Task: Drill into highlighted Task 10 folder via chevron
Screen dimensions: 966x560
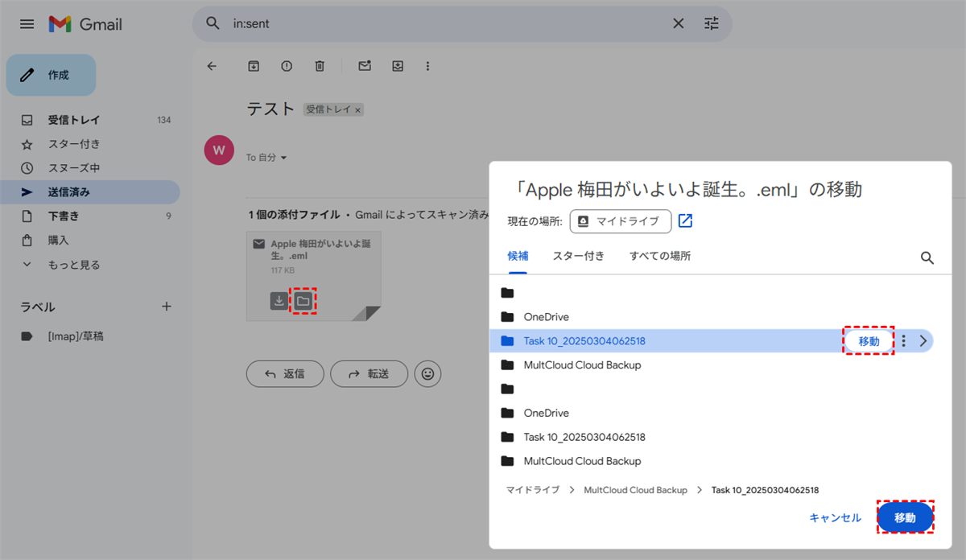Action: coord(923,341)
